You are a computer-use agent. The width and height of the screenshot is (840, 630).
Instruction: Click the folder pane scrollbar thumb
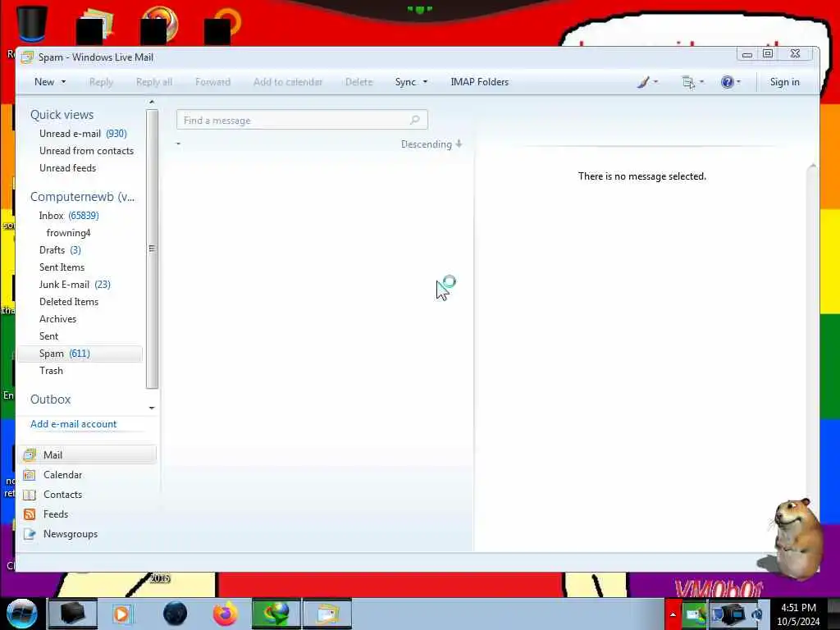(x=152, y=249)
